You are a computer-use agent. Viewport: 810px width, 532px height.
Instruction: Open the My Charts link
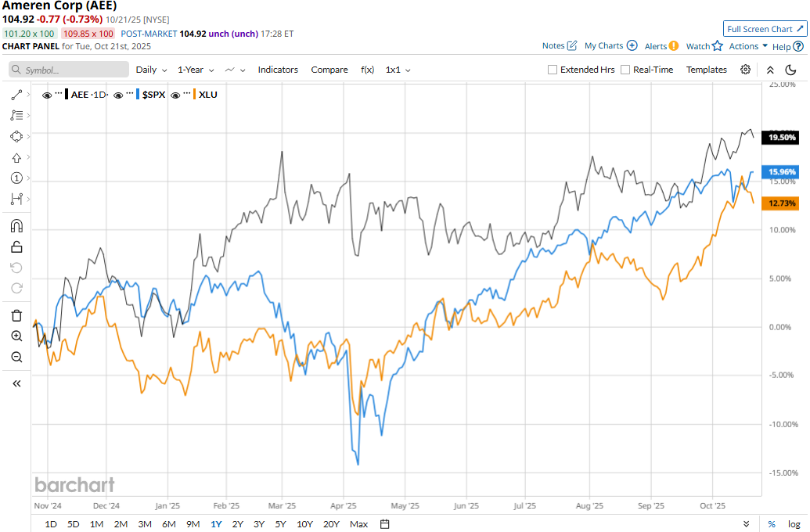coord(603,45)
